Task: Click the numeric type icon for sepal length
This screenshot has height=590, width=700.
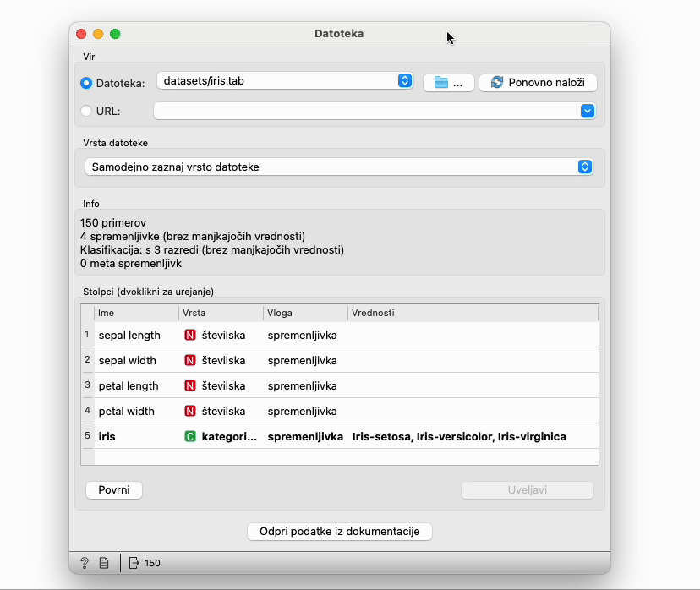Action: pos(190,335)
